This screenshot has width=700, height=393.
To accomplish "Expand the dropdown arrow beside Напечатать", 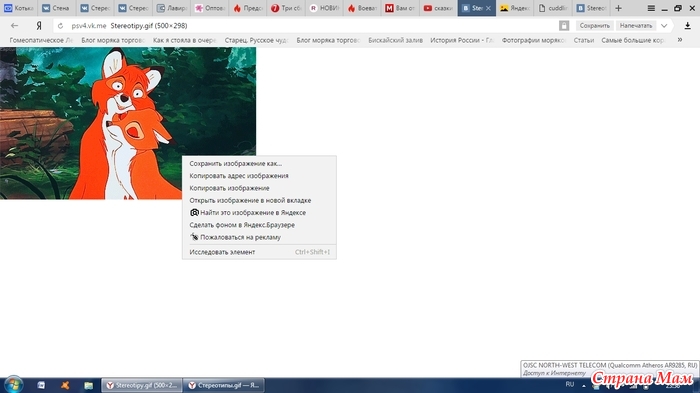I will click(664, 26).
